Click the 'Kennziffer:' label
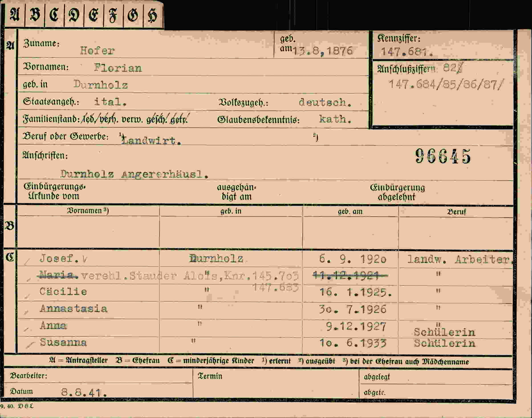Screen dimensions: 532x418 pos(399,39)
